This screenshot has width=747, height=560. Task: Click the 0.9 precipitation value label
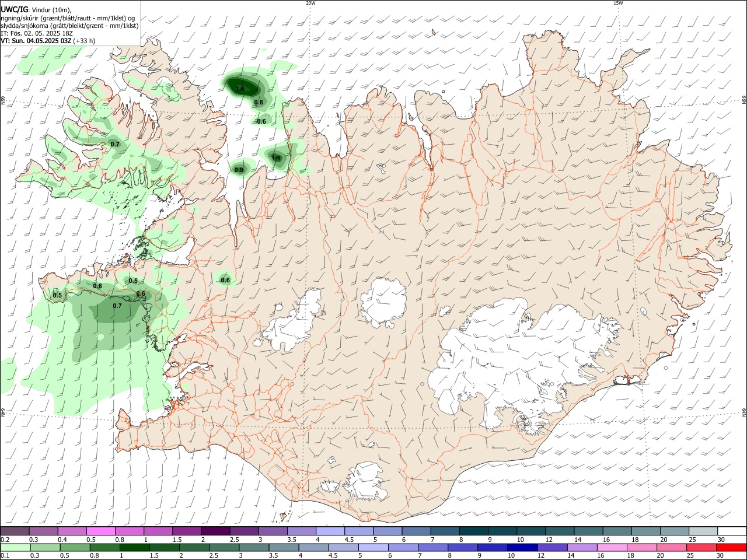[239, 170]
